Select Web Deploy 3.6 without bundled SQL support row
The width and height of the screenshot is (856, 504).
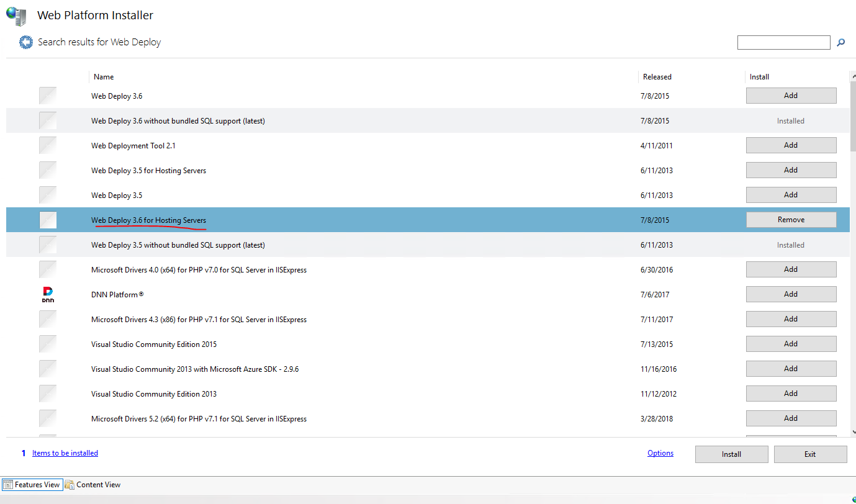pyautogui.click(x=428, y=120)
